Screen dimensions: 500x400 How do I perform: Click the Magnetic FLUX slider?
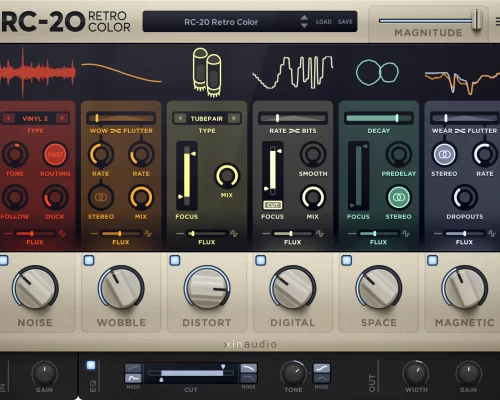click(x=465, y=233)
